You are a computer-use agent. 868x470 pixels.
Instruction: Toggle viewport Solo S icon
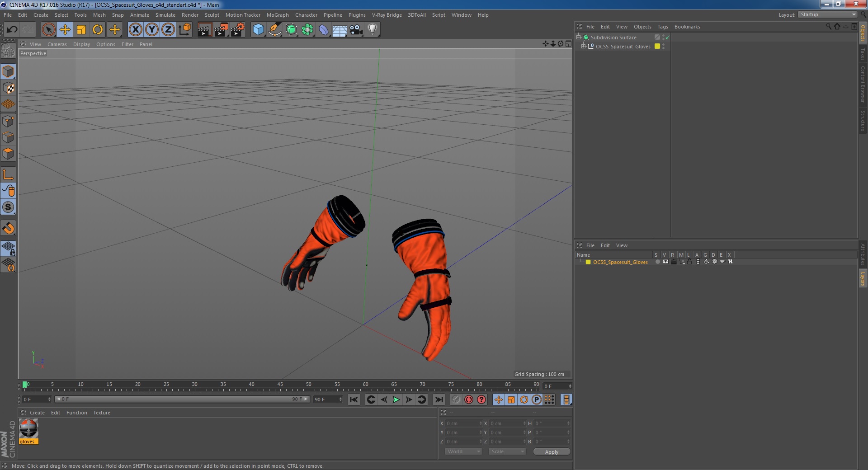8,207
